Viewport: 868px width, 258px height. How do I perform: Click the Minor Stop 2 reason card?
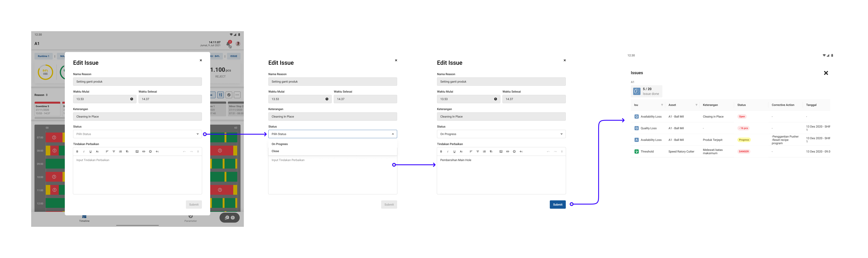236,109
